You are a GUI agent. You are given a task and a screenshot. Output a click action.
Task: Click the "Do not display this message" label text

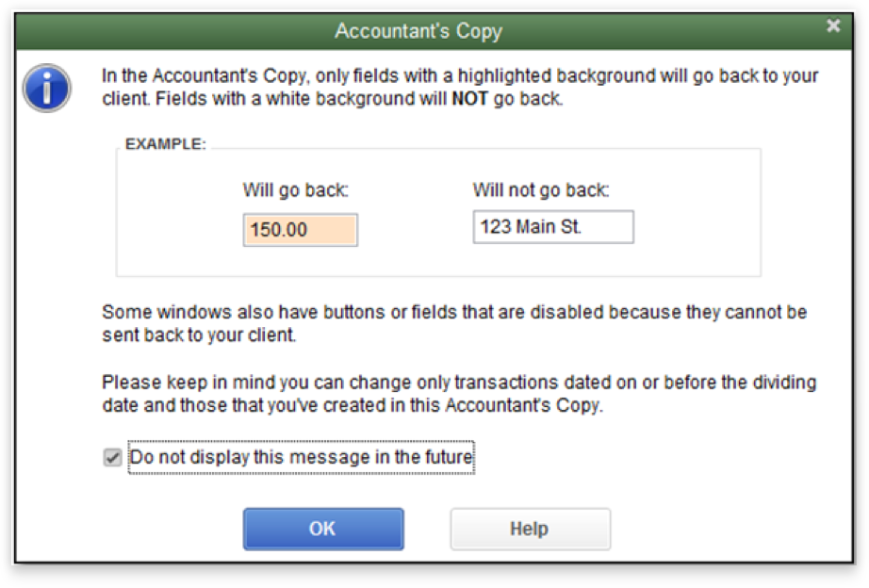[302, 458]
